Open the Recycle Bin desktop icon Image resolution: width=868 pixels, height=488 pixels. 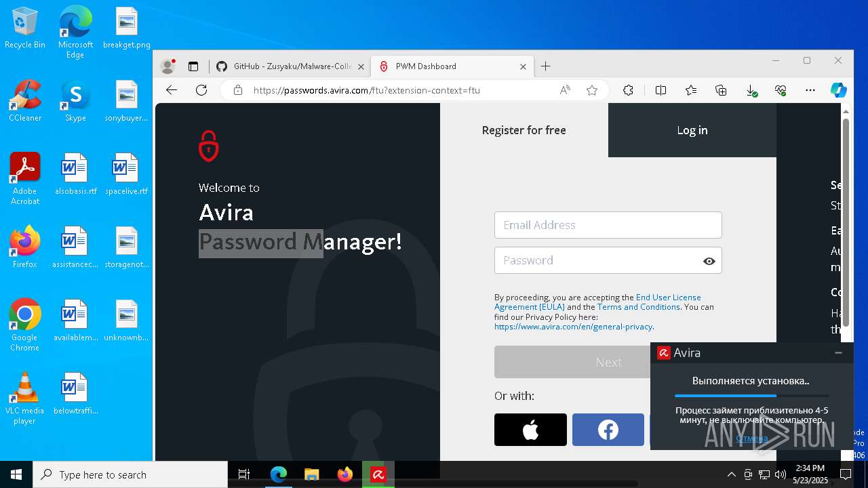coord(25,28)
